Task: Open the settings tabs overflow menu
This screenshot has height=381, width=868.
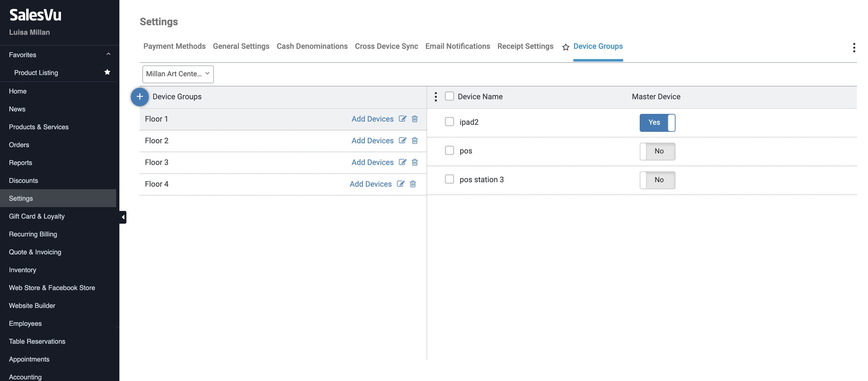Action: point(854,48)
